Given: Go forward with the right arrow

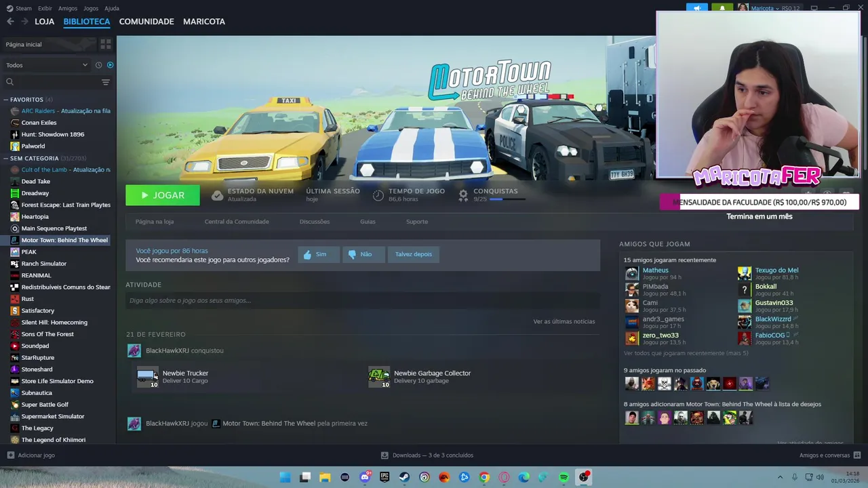Looking at the screenshot, I should [25, 22].
